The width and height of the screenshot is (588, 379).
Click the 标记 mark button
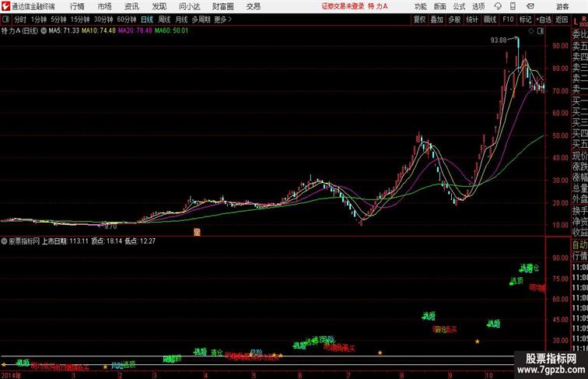click(525, 19)
